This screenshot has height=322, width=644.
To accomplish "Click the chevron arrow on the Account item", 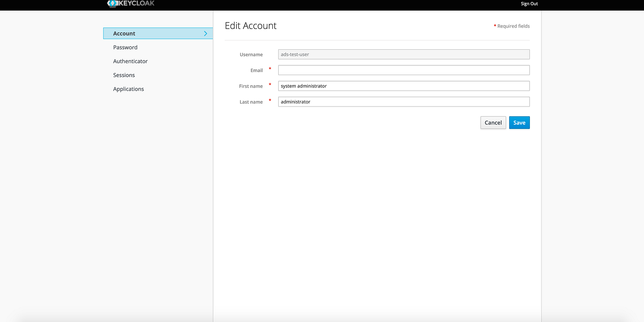I will point(206,33).
